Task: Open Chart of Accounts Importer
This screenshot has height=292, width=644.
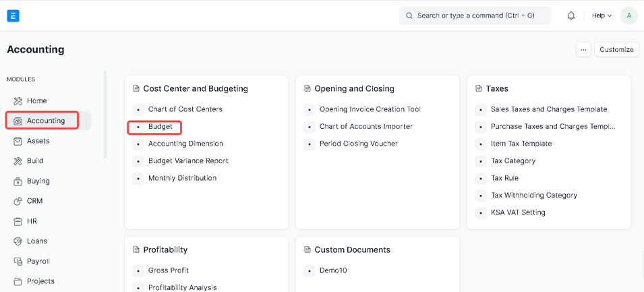Action: point(365,127)
